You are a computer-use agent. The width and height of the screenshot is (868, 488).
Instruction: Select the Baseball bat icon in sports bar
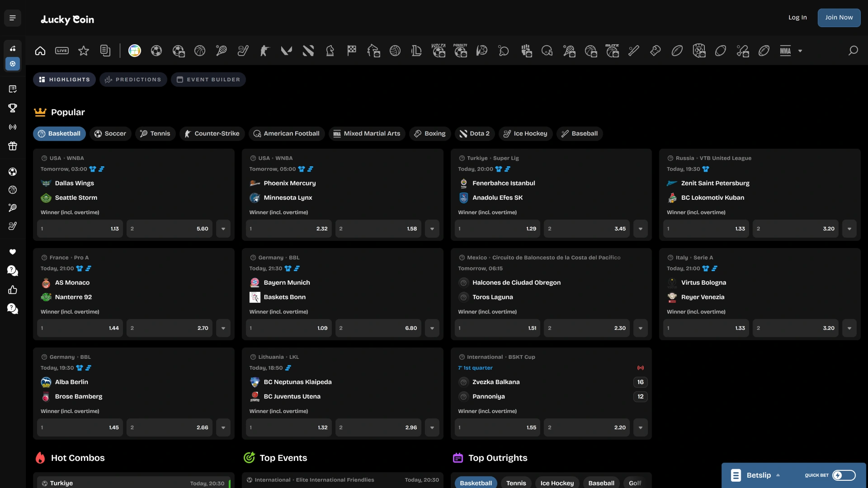click(x=634, y=51)
